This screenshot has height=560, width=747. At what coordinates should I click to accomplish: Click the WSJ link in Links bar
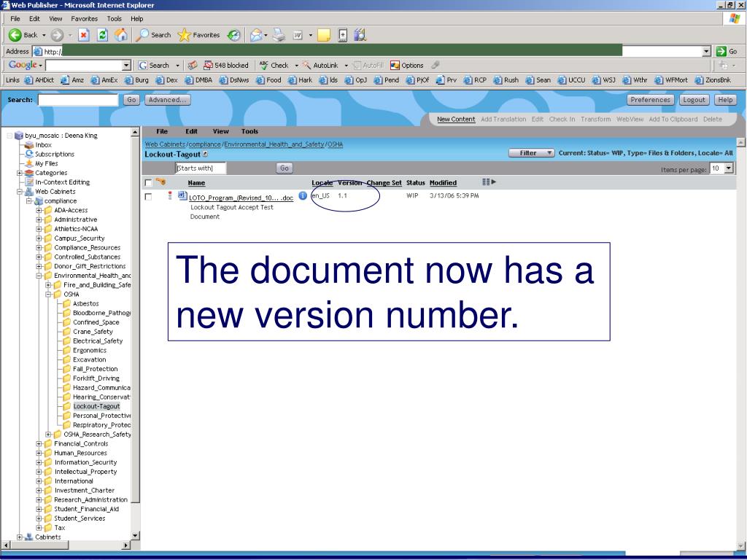604,80
